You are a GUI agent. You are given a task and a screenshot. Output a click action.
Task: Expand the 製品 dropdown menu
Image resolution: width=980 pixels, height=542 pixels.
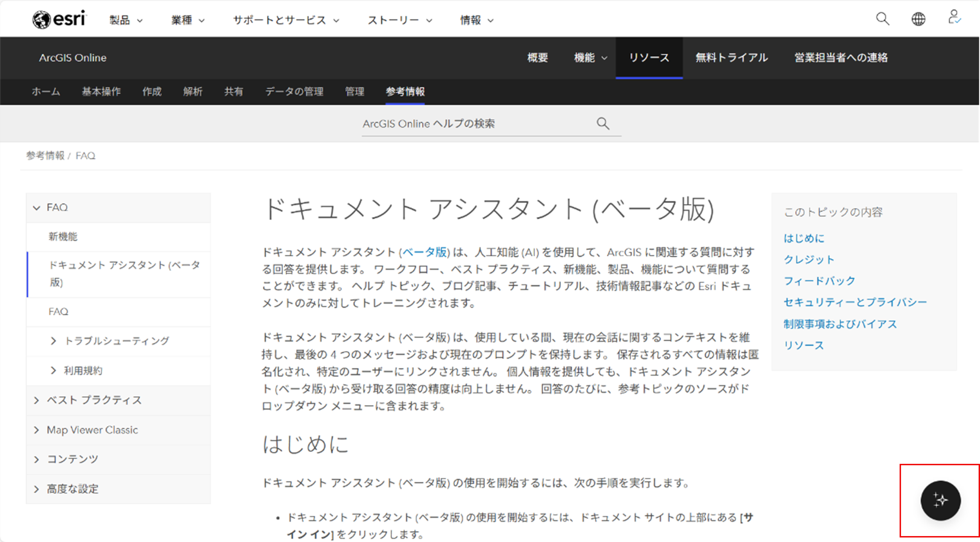pos(126,20)
